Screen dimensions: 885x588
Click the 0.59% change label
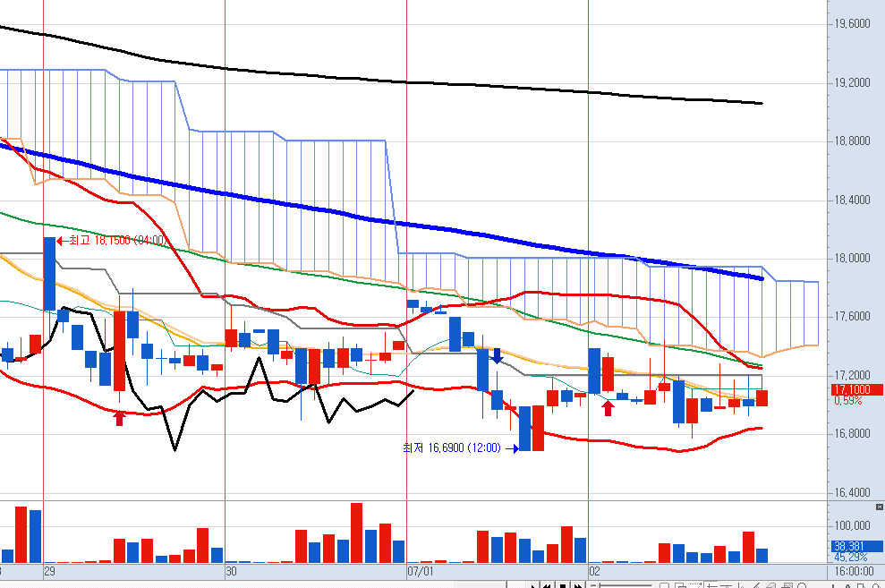click(847, 401)
